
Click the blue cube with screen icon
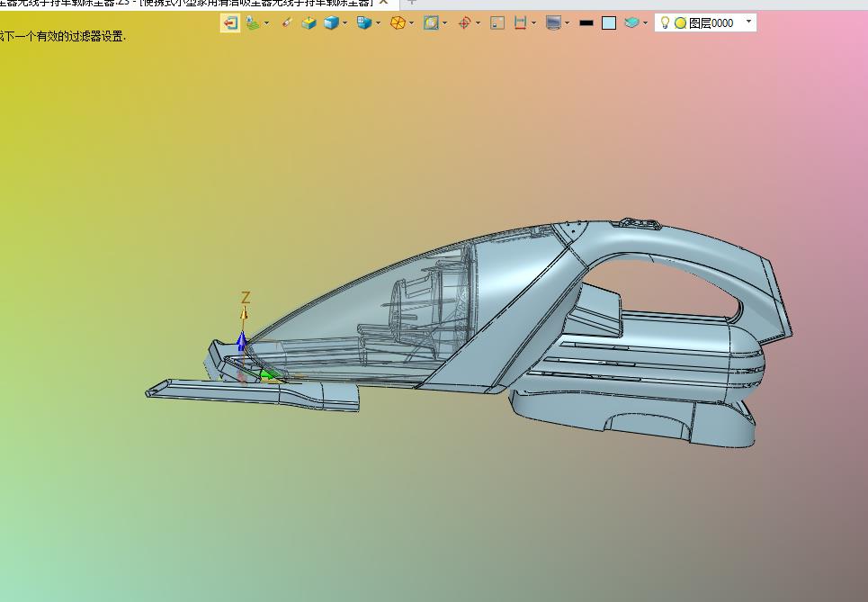[x=364, y=22]
